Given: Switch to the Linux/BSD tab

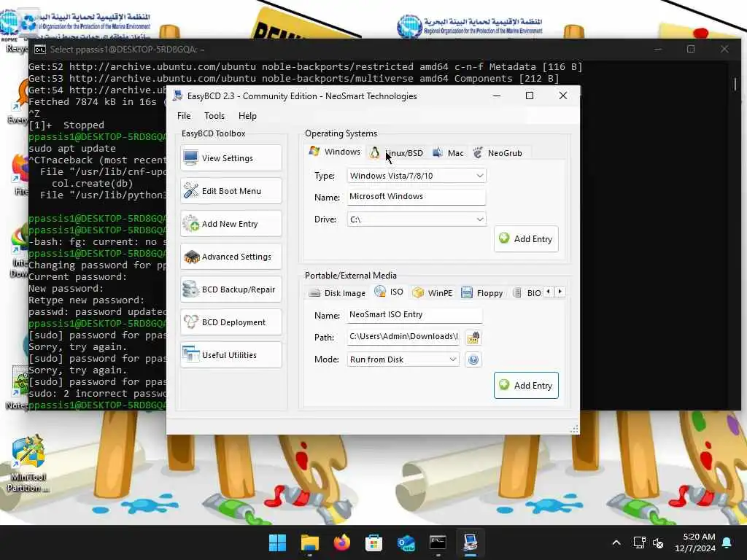Looking at the screenshot, I should pyautogui.click(x=396, y=153).
